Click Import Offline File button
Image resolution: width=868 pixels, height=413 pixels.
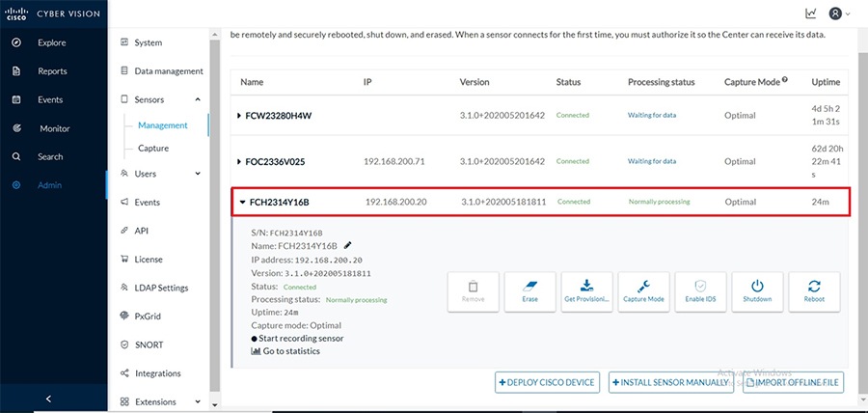794,382
